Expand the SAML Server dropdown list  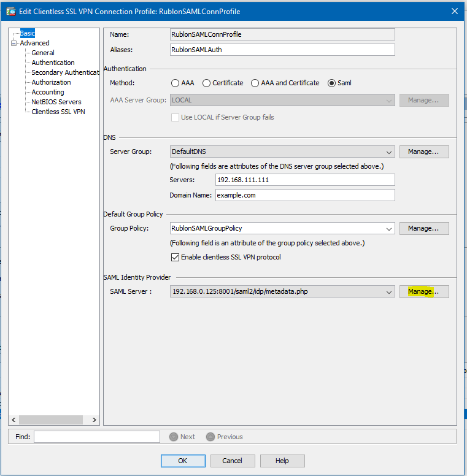point(389,292)
